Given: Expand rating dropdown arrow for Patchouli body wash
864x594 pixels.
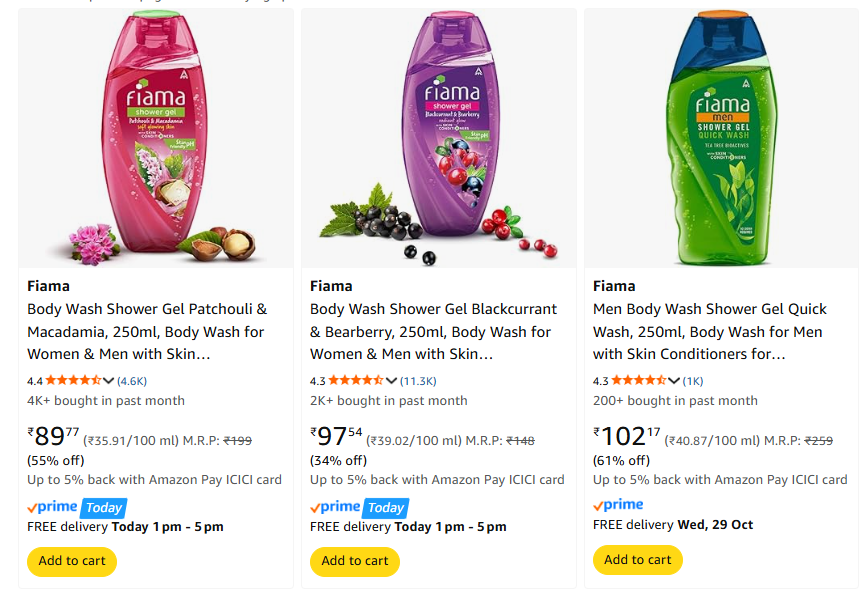Looking at the screenshot, I should pyautogui.click(x=109, y=380).
